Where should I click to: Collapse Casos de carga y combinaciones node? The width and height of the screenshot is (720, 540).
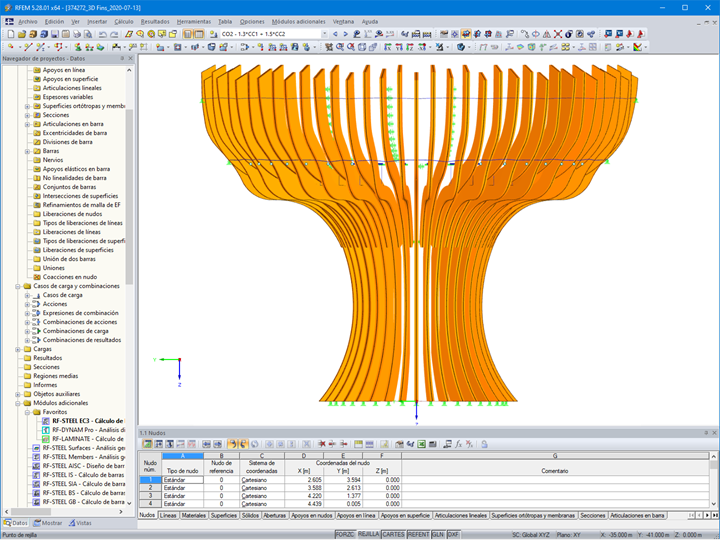click(17, 287)
